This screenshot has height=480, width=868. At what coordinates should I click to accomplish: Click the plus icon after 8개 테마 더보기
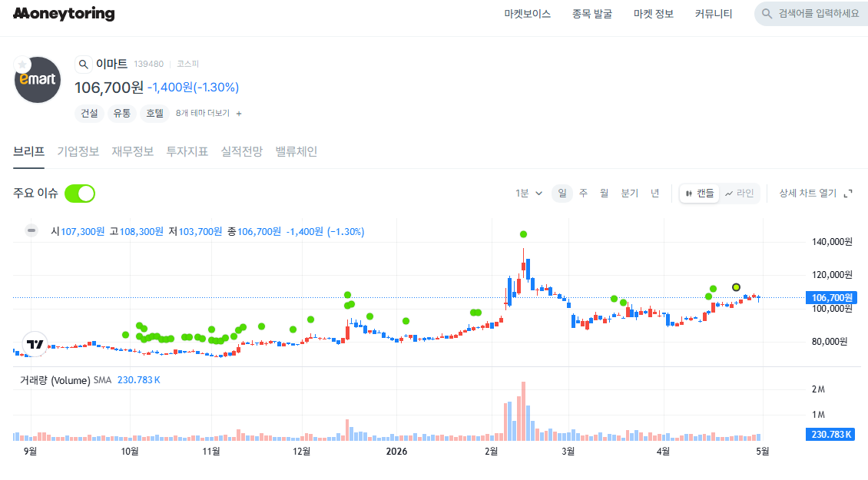coord(239,114)
